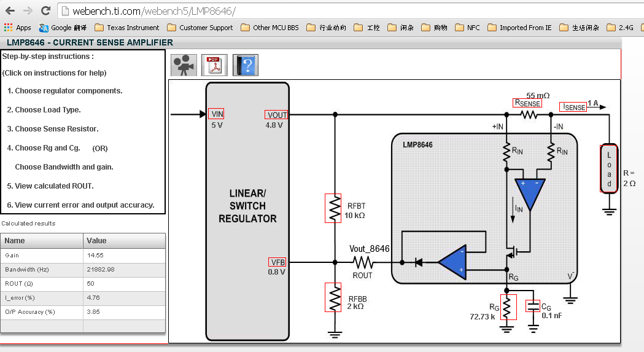Image resolution: width=644 pixels, height=352 pixels.
Task: Click instruction 1 Choose regulator components
Action: click(x=65, y=91)
